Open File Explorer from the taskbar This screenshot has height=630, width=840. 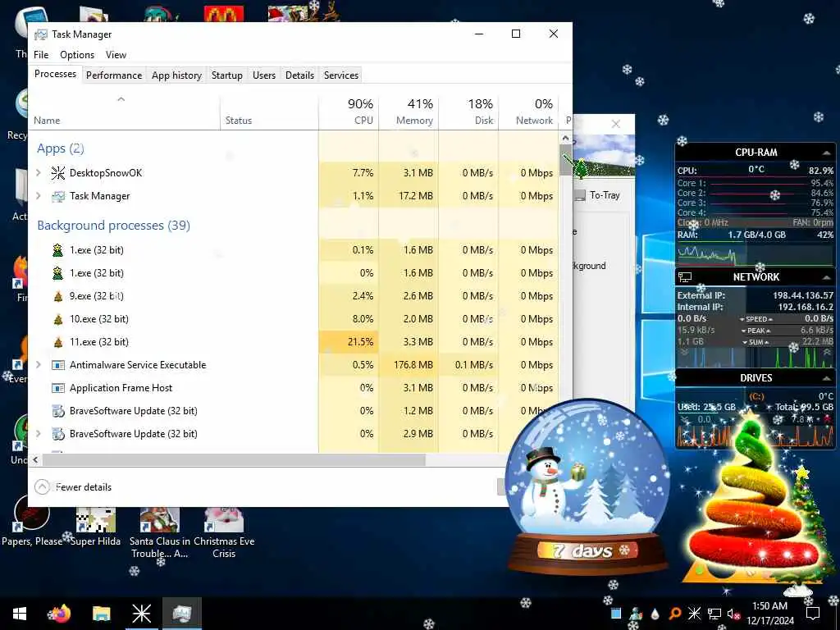101,614
